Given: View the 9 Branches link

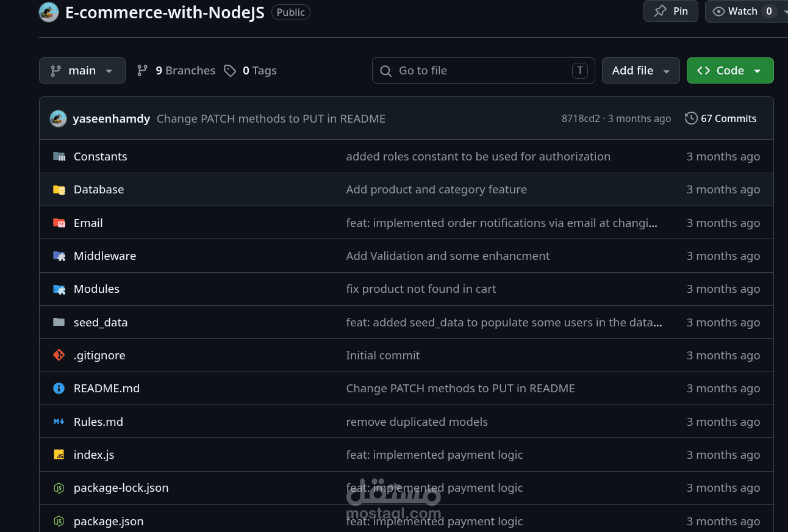Looking at the screenshot, I should click(x=176, y=70).
